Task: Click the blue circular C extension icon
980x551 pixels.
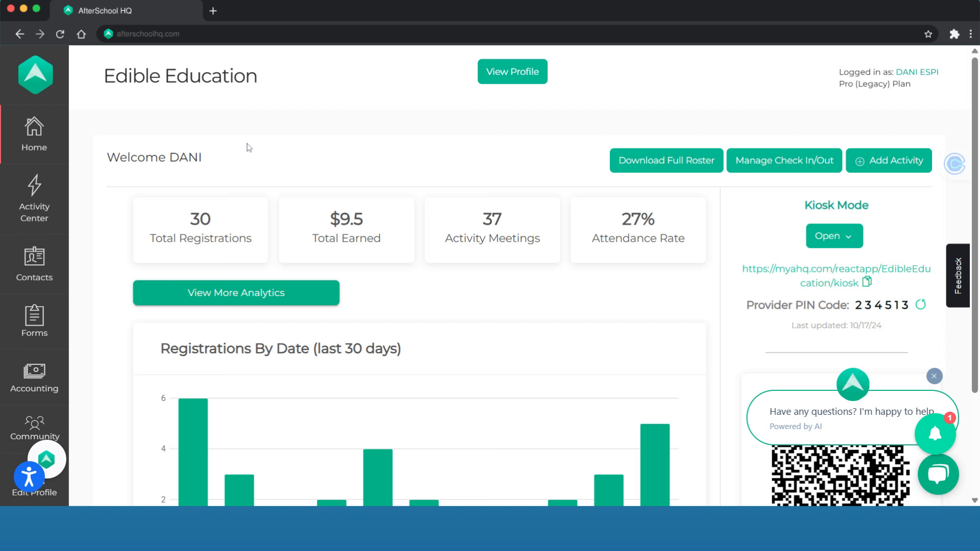Action: 954,164
